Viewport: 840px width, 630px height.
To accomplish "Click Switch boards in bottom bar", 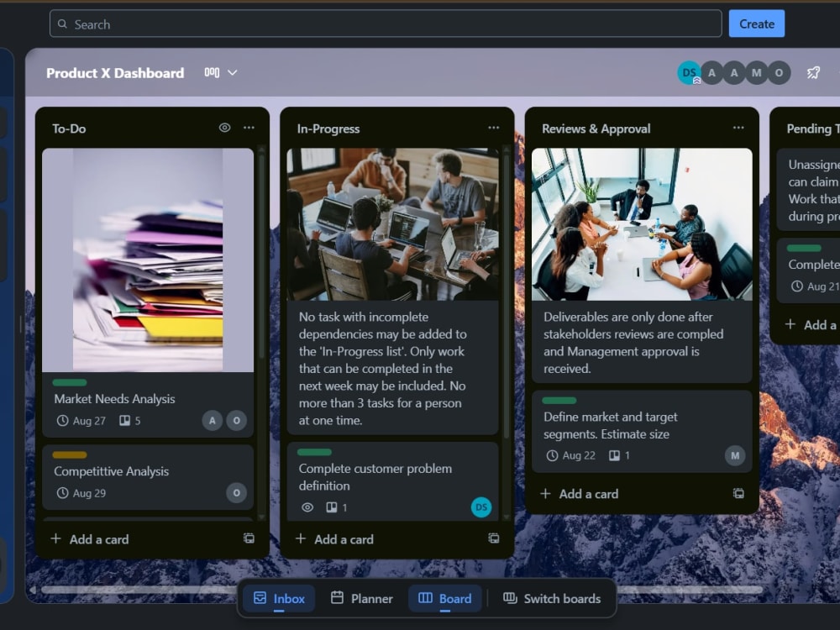I will (x=552, y=598).
